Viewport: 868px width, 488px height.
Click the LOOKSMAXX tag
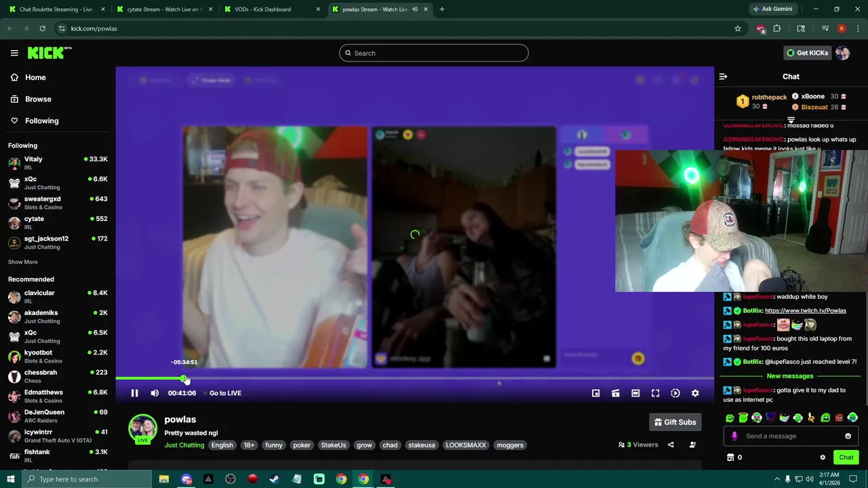[466, 445]
